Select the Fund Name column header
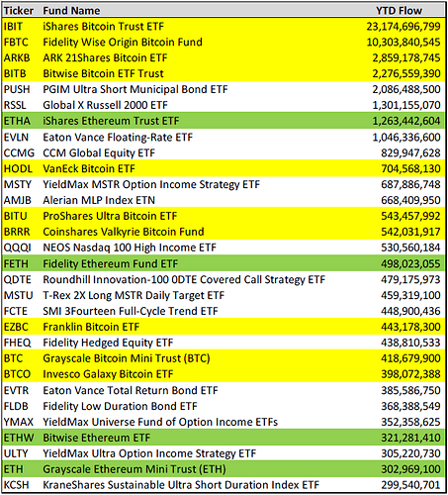The image size is (448, 495). tap(71, 11)
